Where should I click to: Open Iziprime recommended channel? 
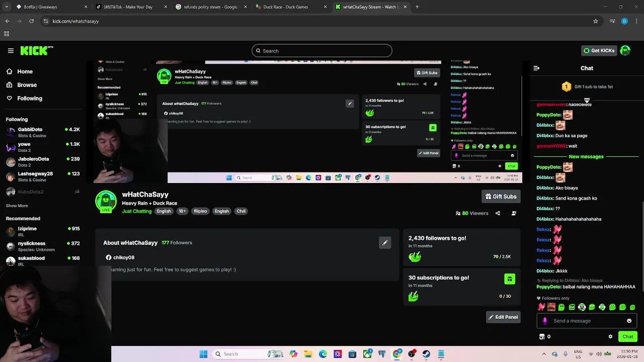tap(43, 231)
